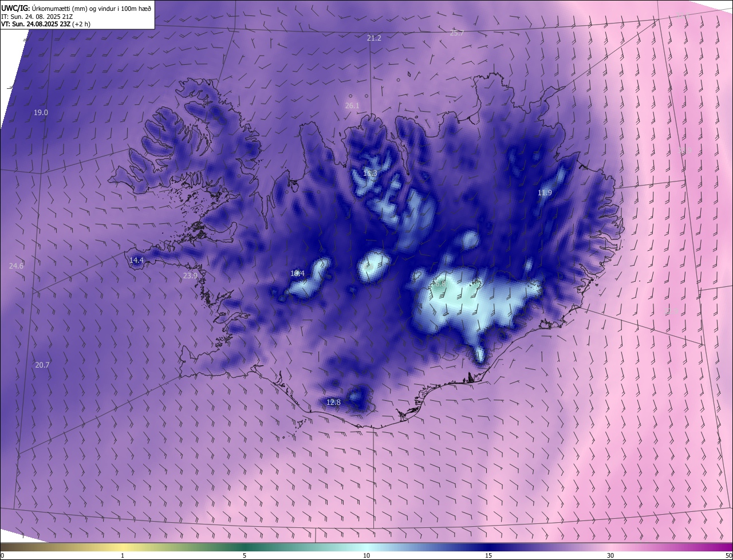Click the 6.8 value label on the glacier
This screenshot has height=560, width=733.
[440, 283]
